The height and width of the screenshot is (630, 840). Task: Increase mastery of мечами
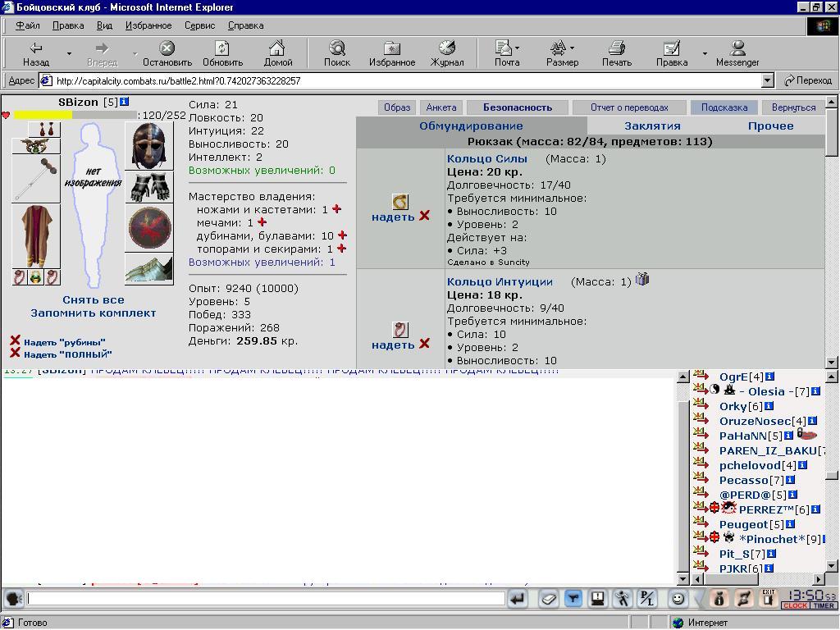(262, 221)
